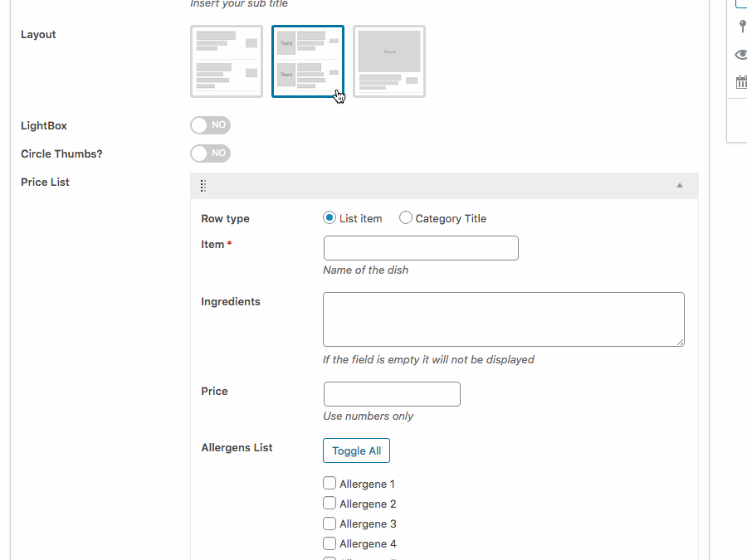Check the Allergene 1 checkbox
Screen dimensions: 747x560
330,484
